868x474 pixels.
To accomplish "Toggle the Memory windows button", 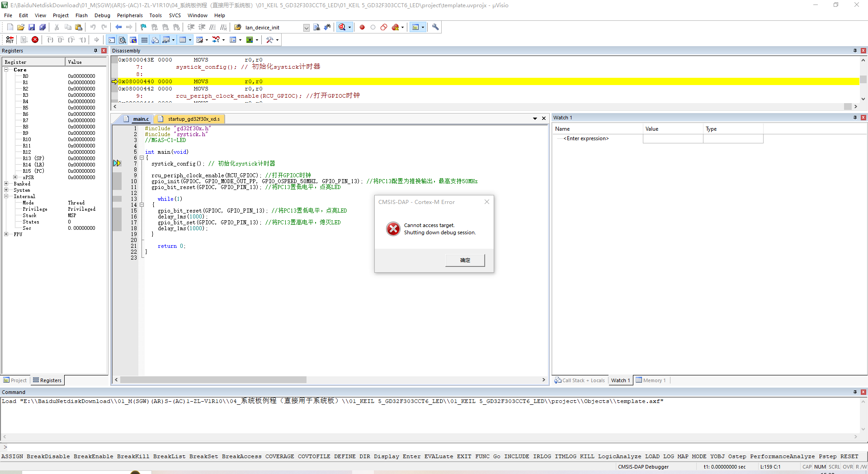I will (183, 40).
